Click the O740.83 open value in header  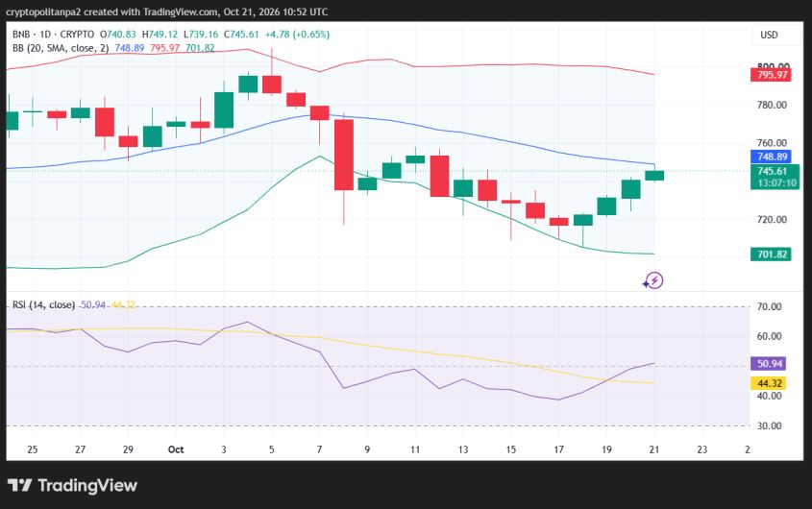(118, 35)
